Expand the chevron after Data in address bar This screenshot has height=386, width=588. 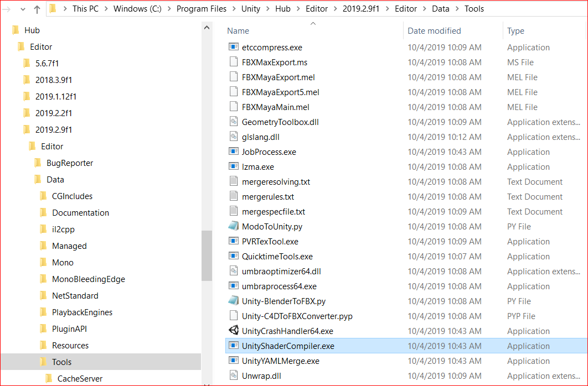pyautogui.click(x=457, y=9)
